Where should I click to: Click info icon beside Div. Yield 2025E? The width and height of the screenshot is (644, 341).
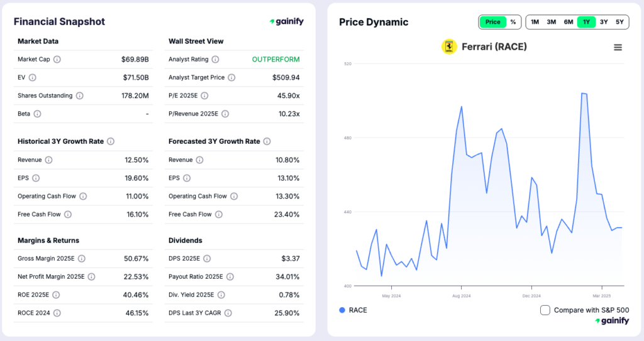[x=221, y=295]
